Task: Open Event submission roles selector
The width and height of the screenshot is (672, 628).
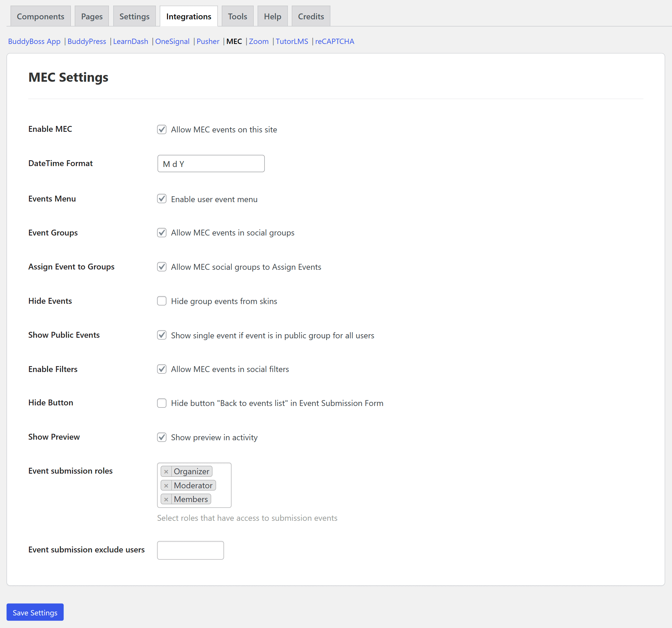Action: pyautogui.click(x=221, y=485)
